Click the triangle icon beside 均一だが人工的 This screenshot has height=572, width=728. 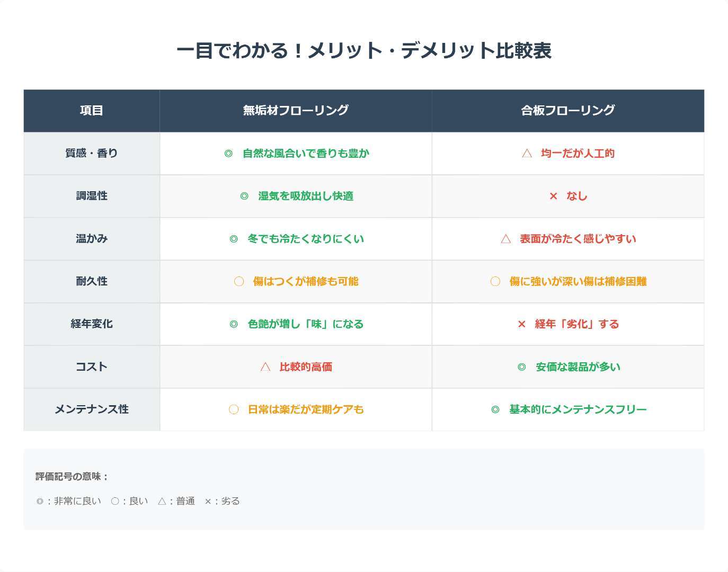pos(527,154)
